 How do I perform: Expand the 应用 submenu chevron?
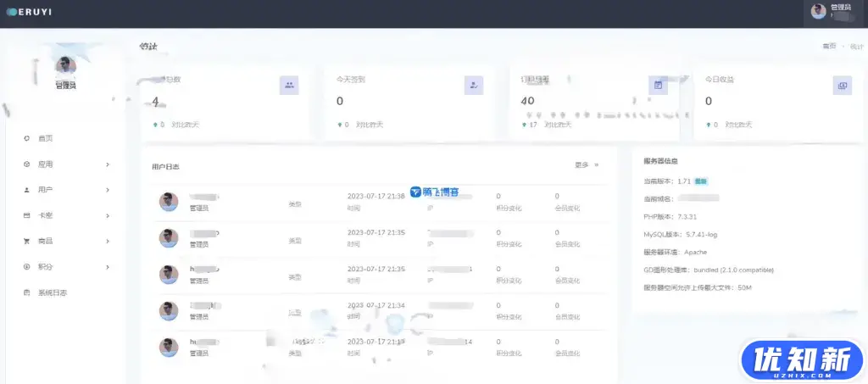[107, 164]
